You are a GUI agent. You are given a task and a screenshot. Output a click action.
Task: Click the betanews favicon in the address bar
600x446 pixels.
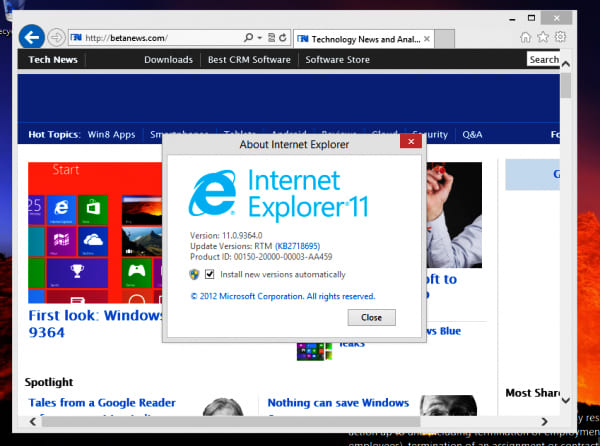[76, 37]
